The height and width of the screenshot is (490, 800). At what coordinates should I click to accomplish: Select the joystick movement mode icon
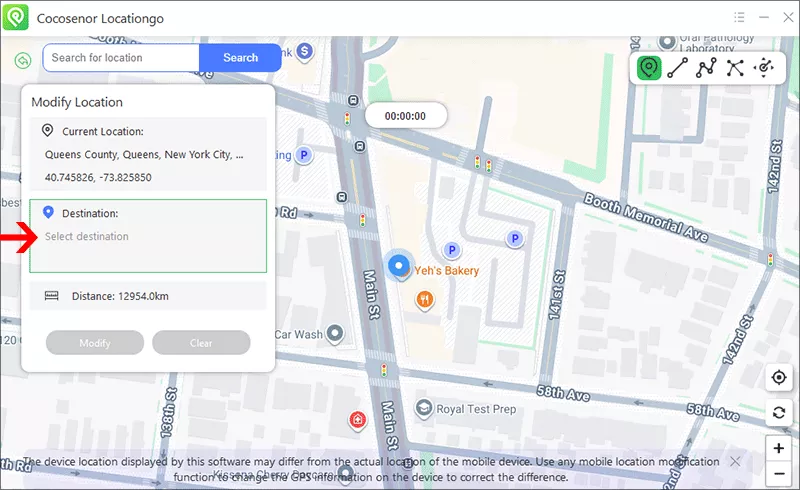point(764,68)
